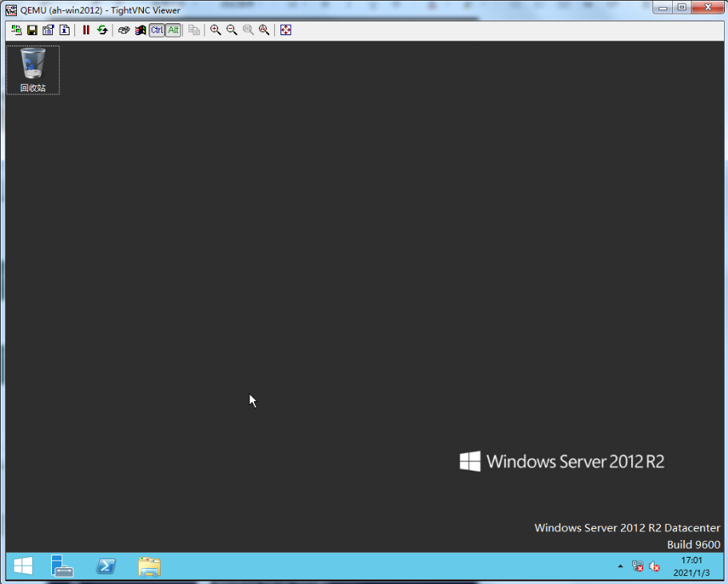Click the Zoom Out magnifier icon
The height and width of the screenshot is (584, 728).
232,30
